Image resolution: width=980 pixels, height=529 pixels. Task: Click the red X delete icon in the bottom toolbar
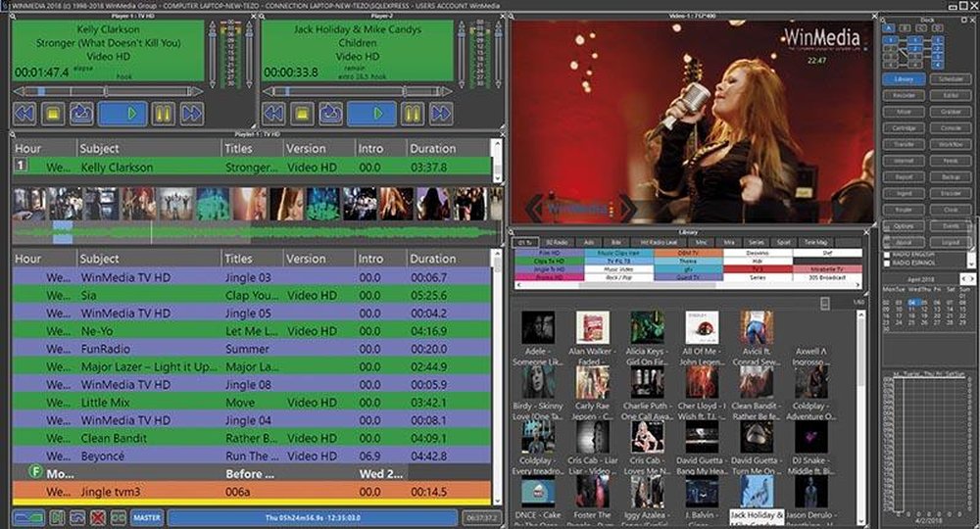(97, 518)
